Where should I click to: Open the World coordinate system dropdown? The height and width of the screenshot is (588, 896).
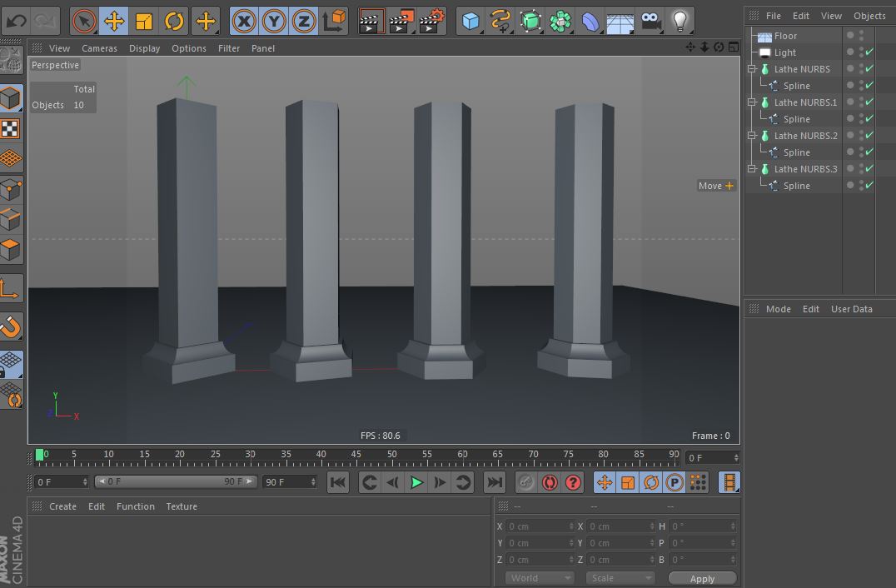click(x=540, y=578)
